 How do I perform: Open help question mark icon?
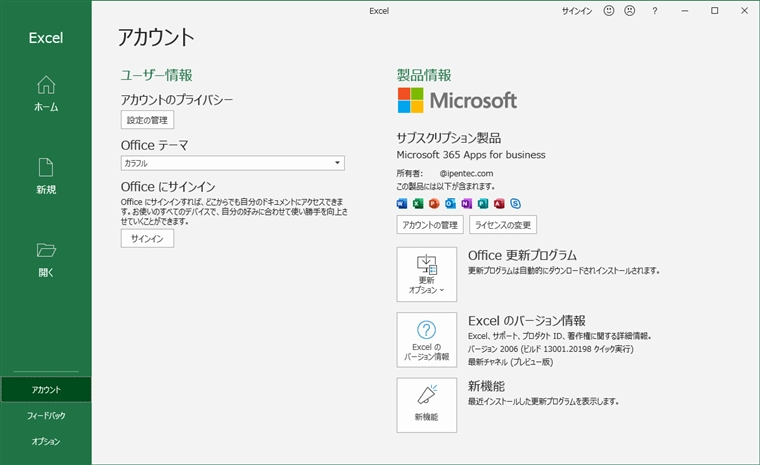coord(655,11)
